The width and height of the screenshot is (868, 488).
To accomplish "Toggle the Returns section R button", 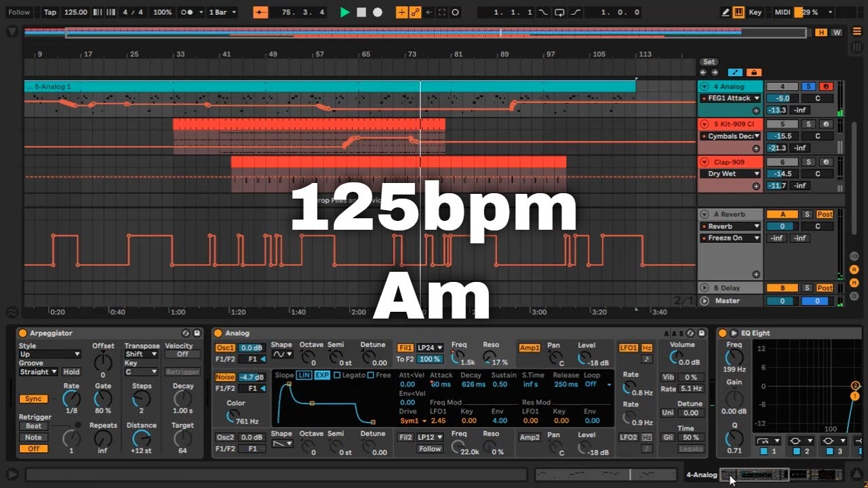I will [855, 269].
